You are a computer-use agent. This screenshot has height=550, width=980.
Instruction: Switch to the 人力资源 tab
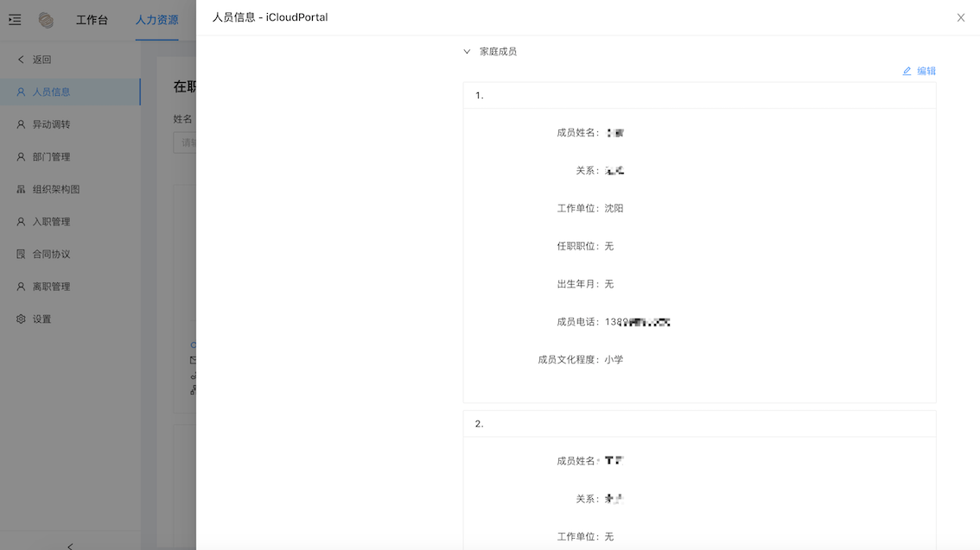pos(157,20)
